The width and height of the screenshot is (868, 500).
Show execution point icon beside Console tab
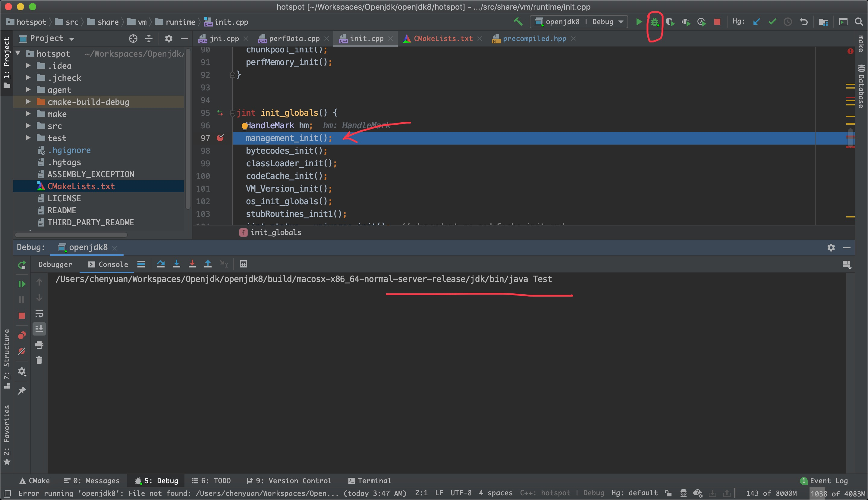tap(141, 264)
